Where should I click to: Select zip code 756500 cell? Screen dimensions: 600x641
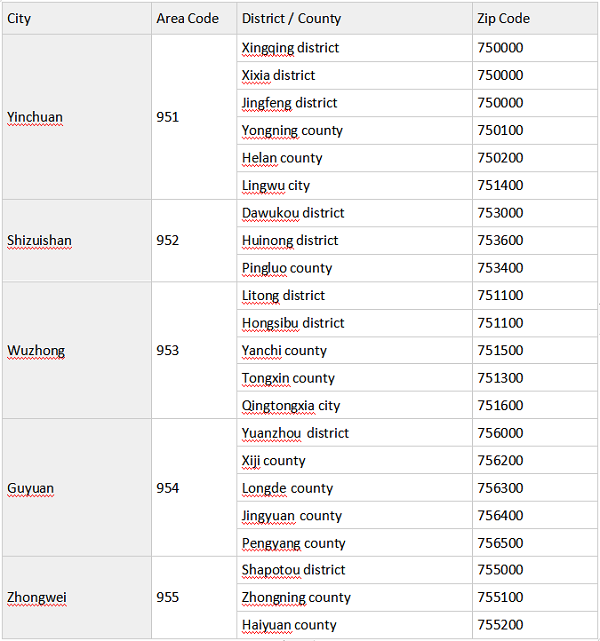500,543
